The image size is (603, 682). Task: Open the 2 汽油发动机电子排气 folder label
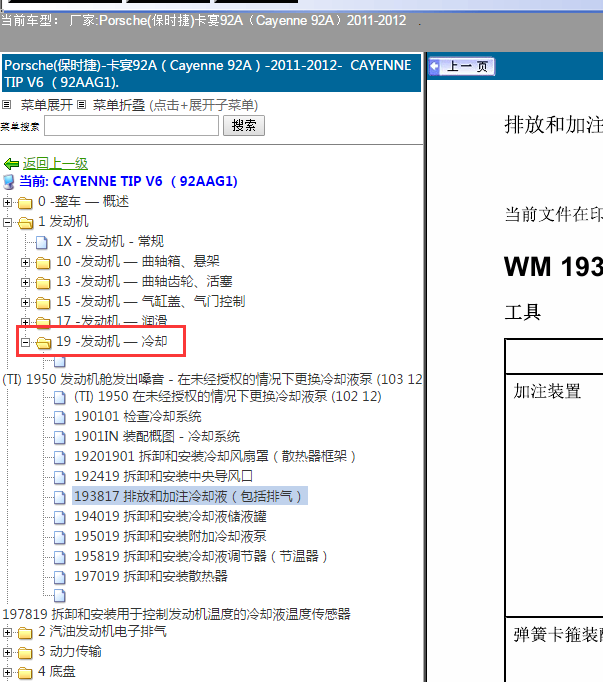[102, 632]
